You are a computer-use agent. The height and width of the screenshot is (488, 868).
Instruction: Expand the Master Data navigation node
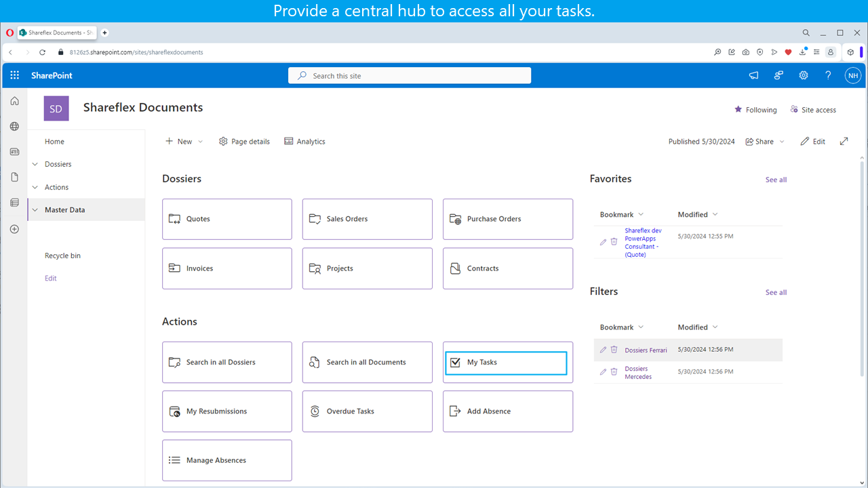[x=35, y=210]
